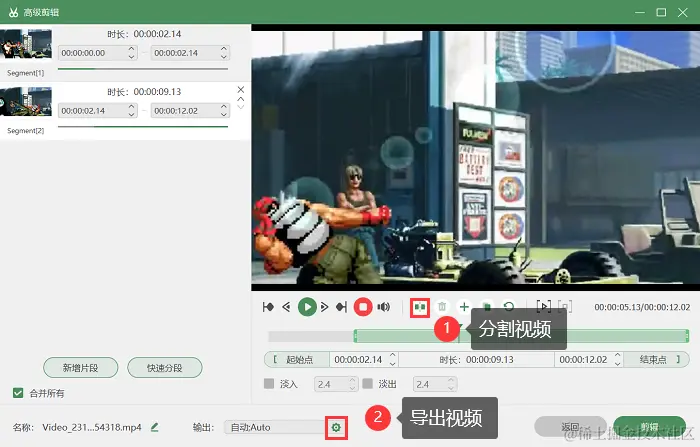Click the file name Video_231...54318.mp4
Image resolution: width=700 pixels, height=447 pixels.
[92, 427]
